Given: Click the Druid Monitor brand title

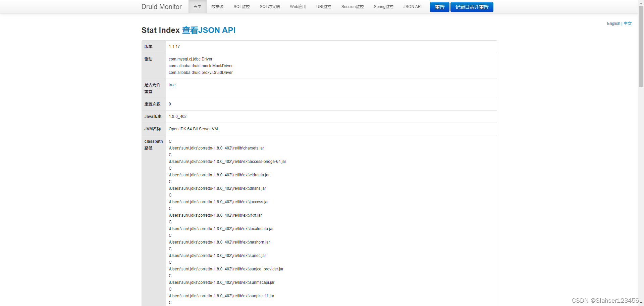Looking at the screenshot, I should tap(161, 6).
